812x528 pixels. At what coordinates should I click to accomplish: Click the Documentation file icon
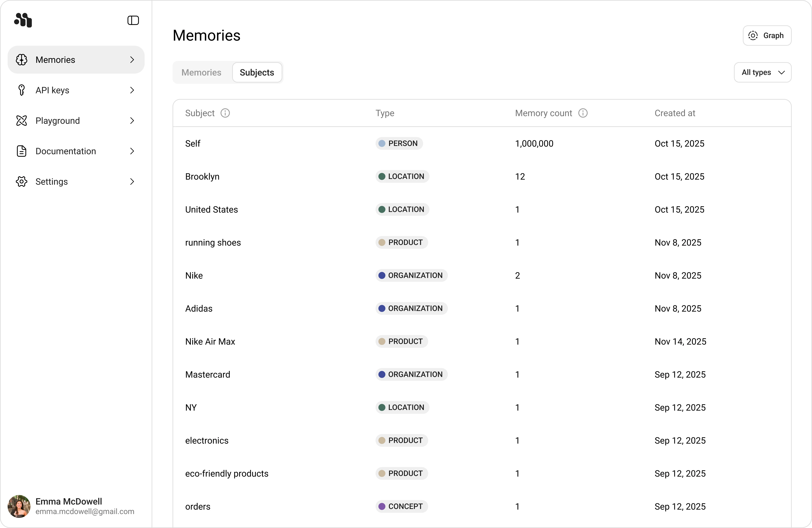coord(22,151)
